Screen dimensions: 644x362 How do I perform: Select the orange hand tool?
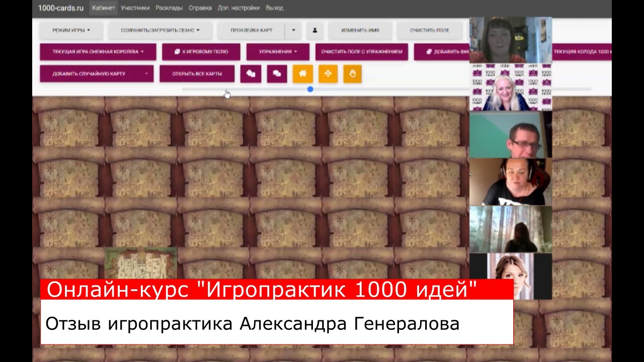(x=353, y=73)
